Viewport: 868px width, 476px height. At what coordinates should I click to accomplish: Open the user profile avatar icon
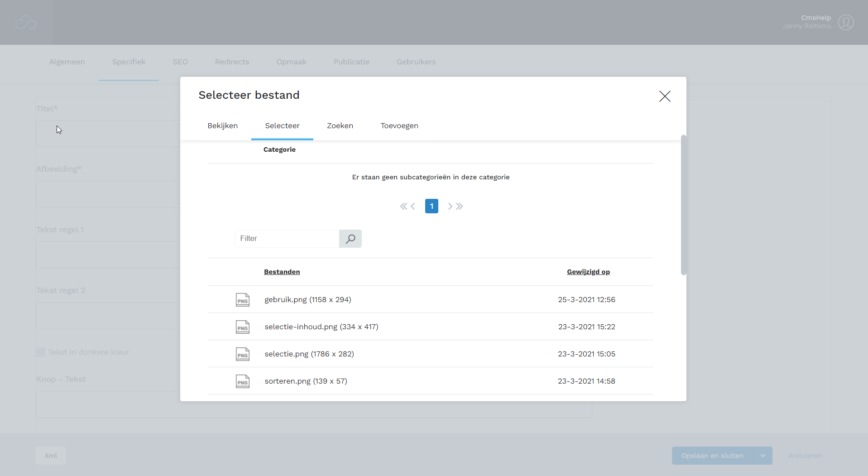pos(845,22)
